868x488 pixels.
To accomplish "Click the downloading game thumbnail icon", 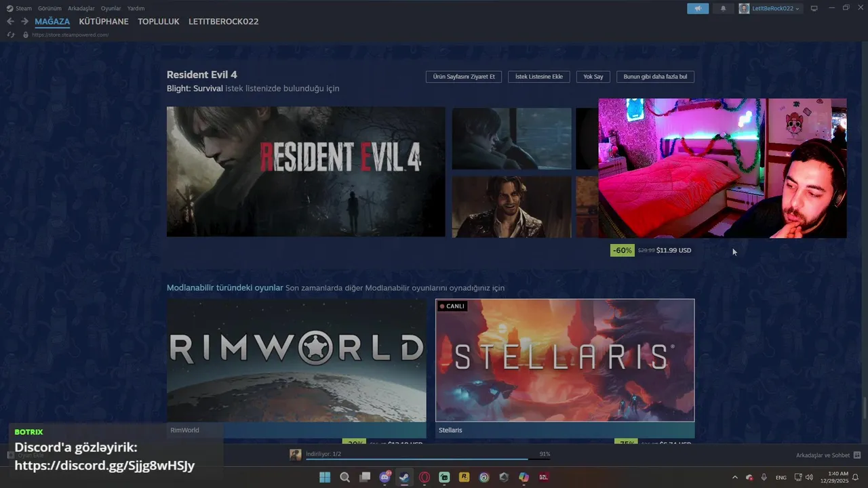I will [x=296, y=455].
